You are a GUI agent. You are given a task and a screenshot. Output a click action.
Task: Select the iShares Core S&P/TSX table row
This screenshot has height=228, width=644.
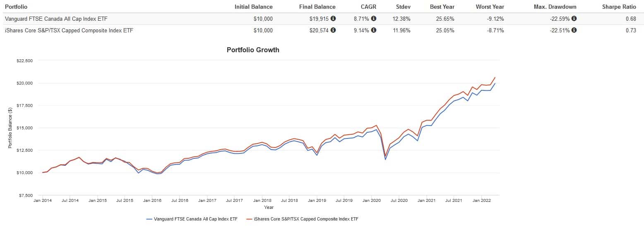69,30
